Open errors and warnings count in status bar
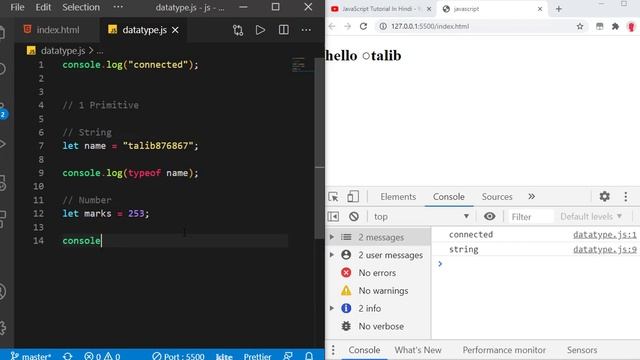Image resolution: width=640 pixels, height=360 pixels. point(102,356)
